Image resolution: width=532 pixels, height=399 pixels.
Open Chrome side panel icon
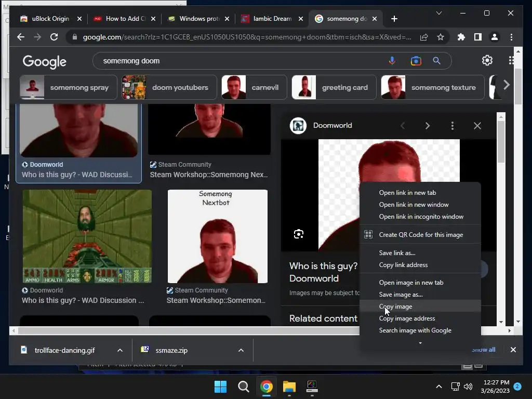(478, 37)
